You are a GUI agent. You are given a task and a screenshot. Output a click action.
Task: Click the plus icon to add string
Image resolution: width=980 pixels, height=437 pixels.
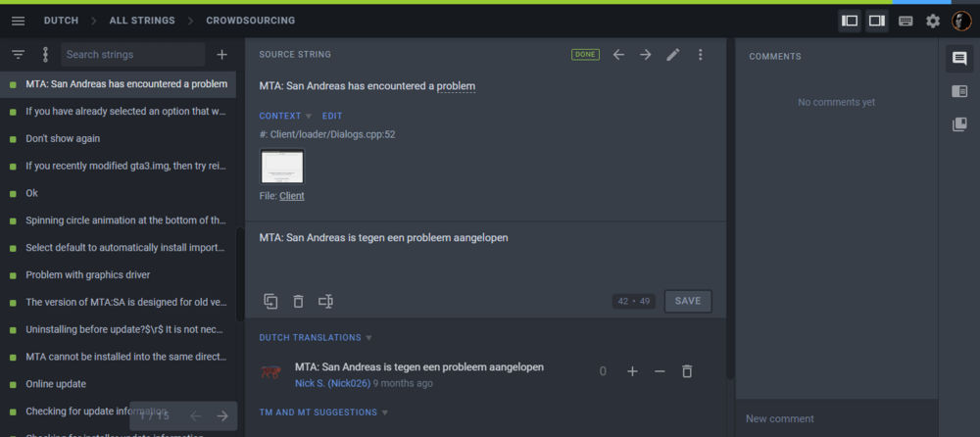pos(221,55)
